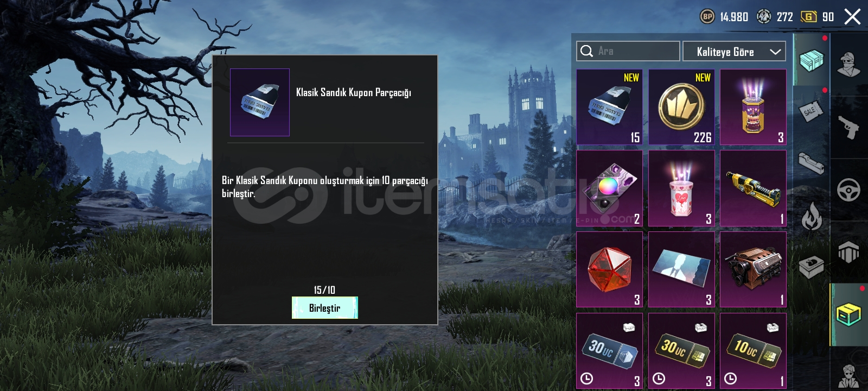868x391 pixels.
Task: Click the Ara search field
Action: [x=628, y=51]
